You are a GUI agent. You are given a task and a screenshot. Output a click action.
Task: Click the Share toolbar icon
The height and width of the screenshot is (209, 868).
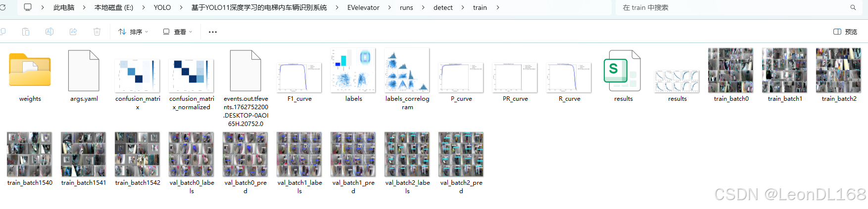(x=73, y=32)
